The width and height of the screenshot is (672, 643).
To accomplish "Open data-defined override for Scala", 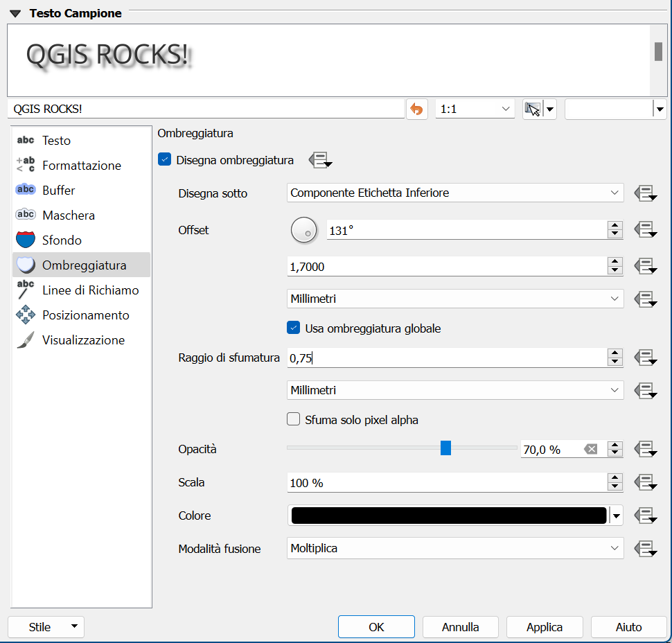I will [646, 482].
